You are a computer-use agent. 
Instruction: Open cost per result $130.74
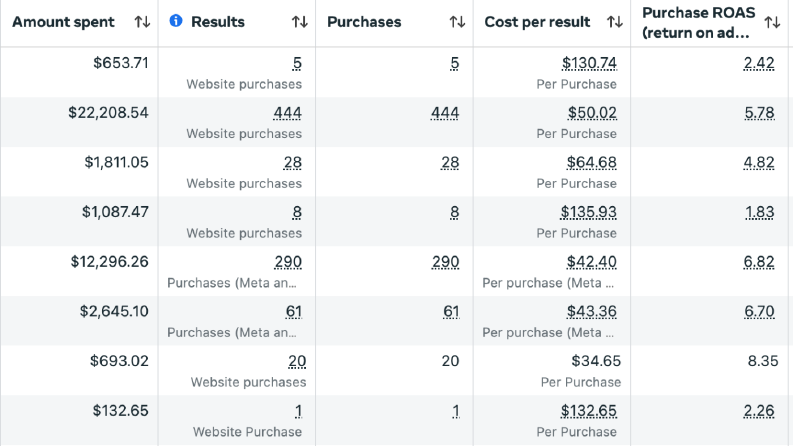click(589, 63)
